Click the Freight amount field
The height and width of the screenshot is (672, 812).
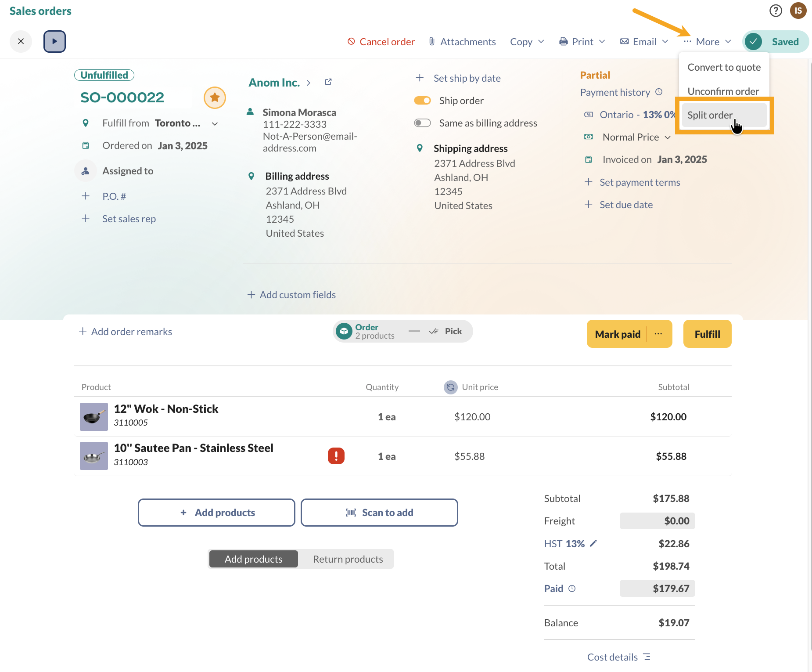point(657,521)
